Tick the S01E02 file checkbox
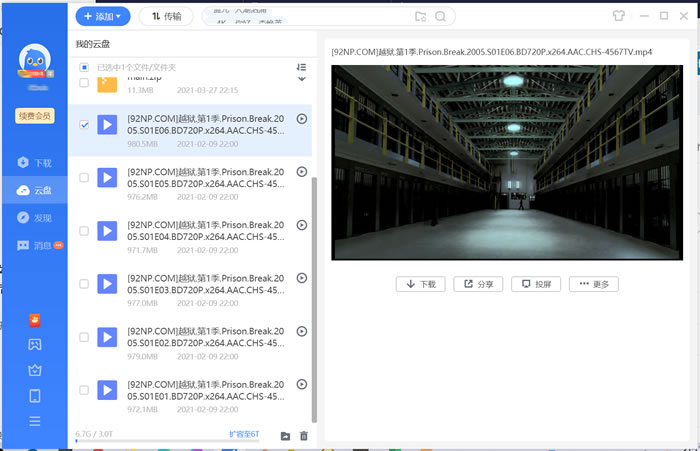 pos(84,337)
